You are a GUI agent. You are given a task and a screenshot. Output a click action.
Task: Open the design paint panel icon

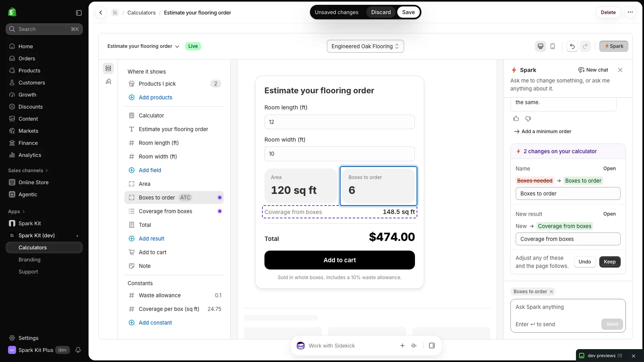pos(108,82)
